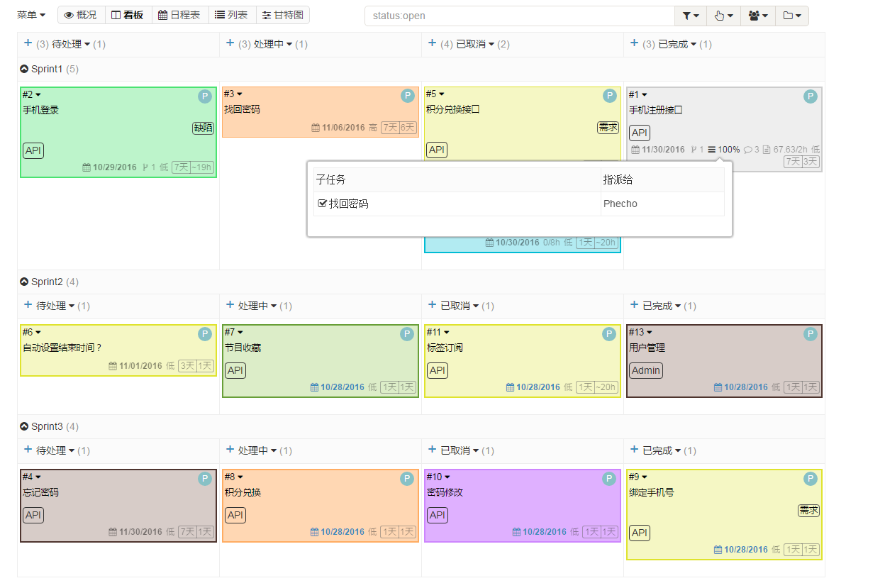Toggle the 找回密码 subtask checkbox in popup
This screenshot has width=885, height=588.
(x=323, y=204)
